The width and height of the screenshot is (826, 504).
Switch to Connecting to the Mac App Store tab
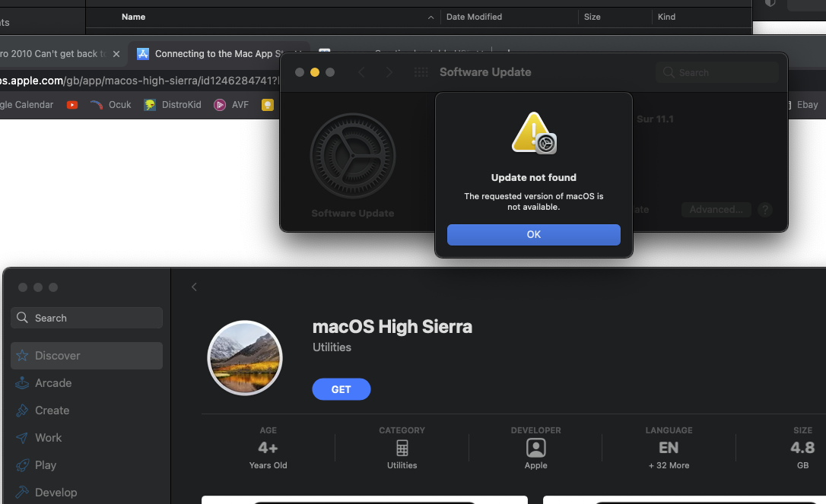218,54
